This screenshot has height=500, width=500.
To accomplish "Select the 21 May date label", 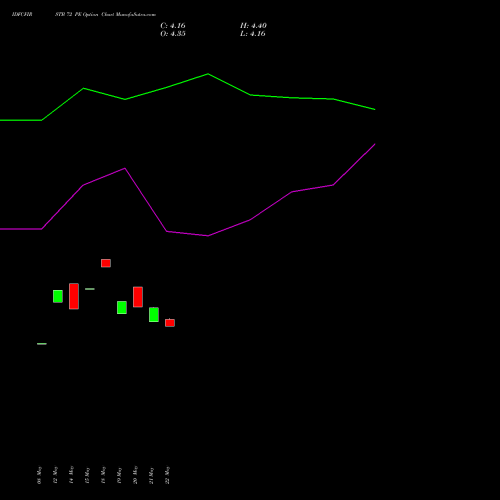I will [151, 475].
